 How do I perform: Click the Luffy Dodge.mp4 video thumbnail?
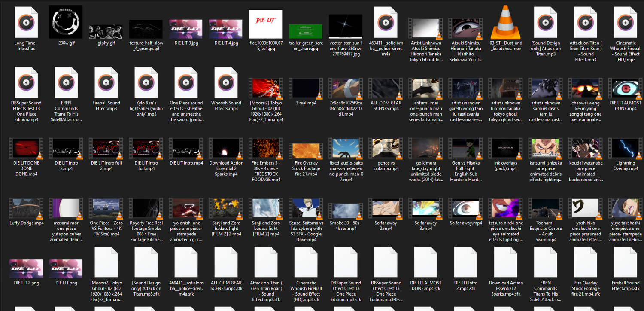tap(26, 208)
